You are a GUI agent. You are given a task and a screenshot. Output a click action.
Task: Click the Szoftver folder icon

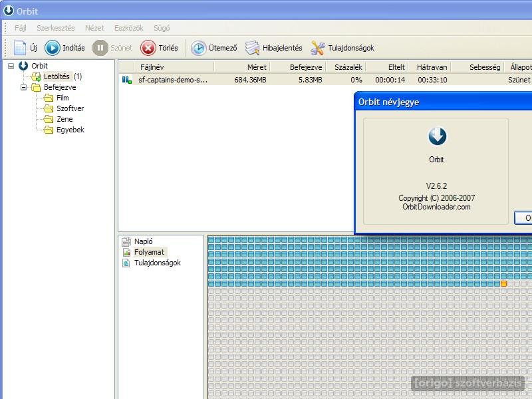(x=49, y=108)
